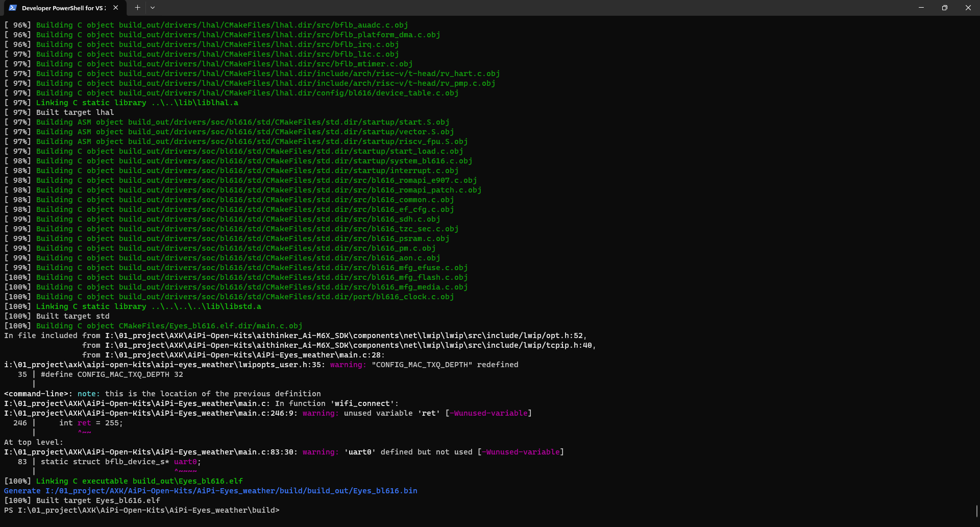Click the bl616_aon.c.obj line
The width and height of the screenshot is (980, 527).
point(222,258)
